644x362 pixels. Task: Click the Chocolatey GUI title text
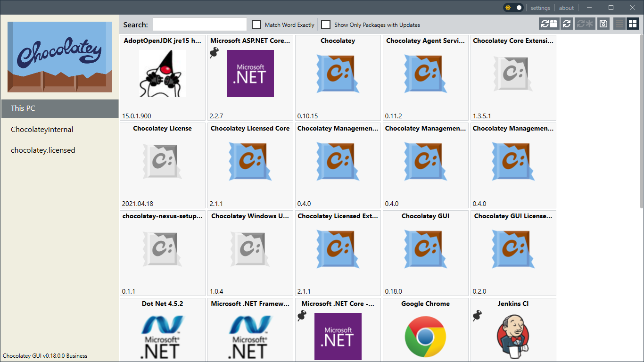[426, 216]
